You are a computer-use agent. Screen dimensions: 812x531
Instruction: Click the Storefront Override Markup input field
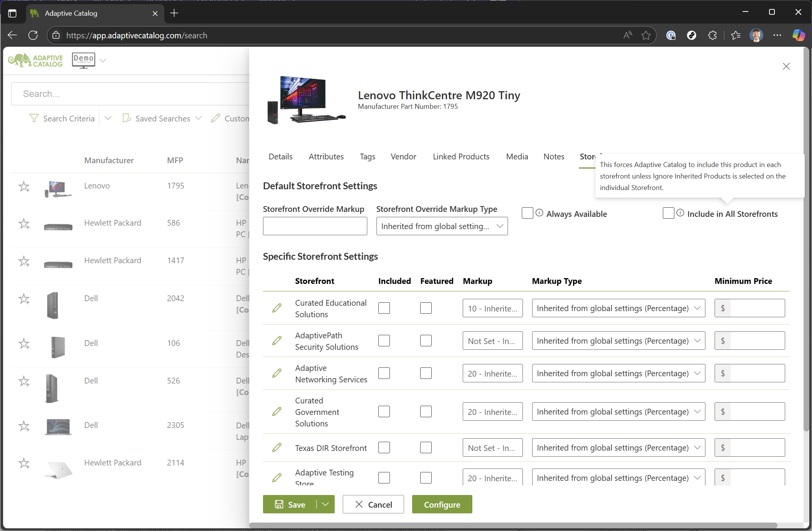pos(315,226)
